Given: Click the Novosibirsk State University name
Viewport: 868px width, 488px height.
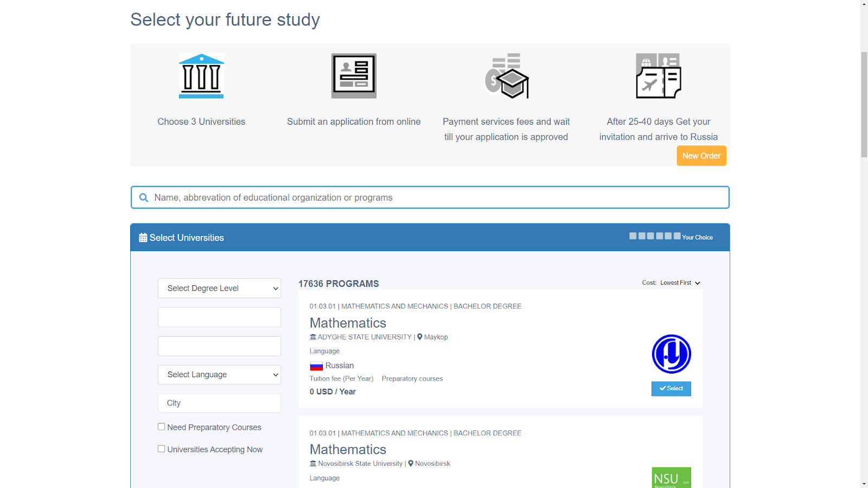Looking at the screenshot, I should (360, 464).
